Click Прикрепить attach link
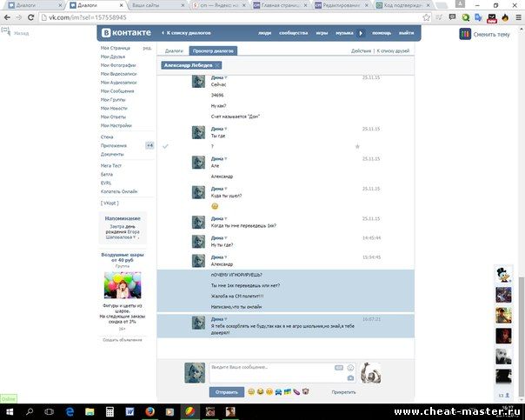 tap(343, 392)
